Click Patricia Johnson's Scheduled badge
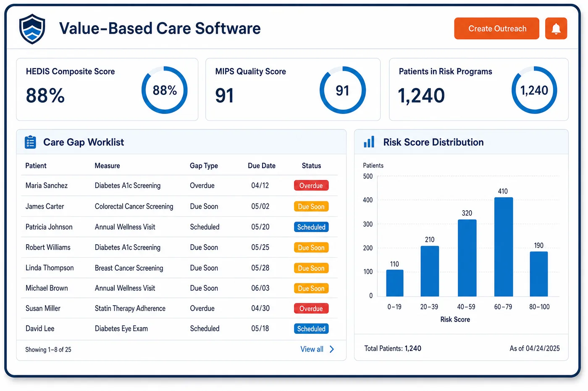The width and height of the screenshot is (588, 391). tap(311, 227)
